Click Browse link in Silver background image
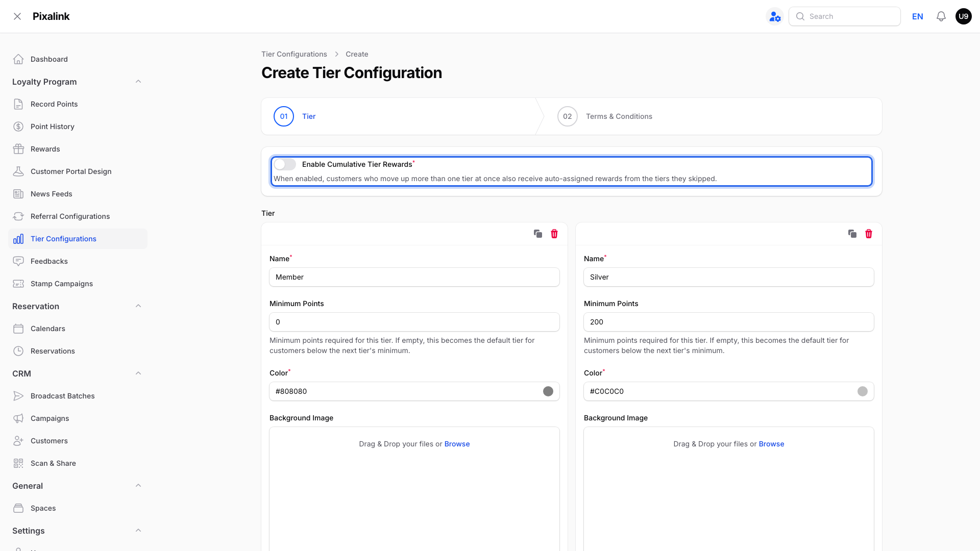The height and width of the screenshot is (551, 980). click(771, 444)
